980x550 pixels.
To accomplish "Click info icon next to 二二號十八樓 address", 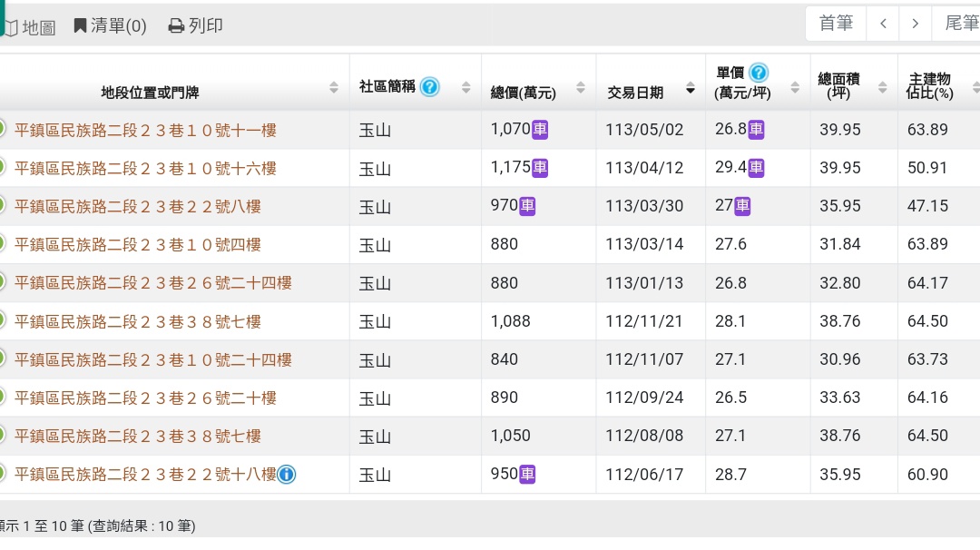I will 287,474.
